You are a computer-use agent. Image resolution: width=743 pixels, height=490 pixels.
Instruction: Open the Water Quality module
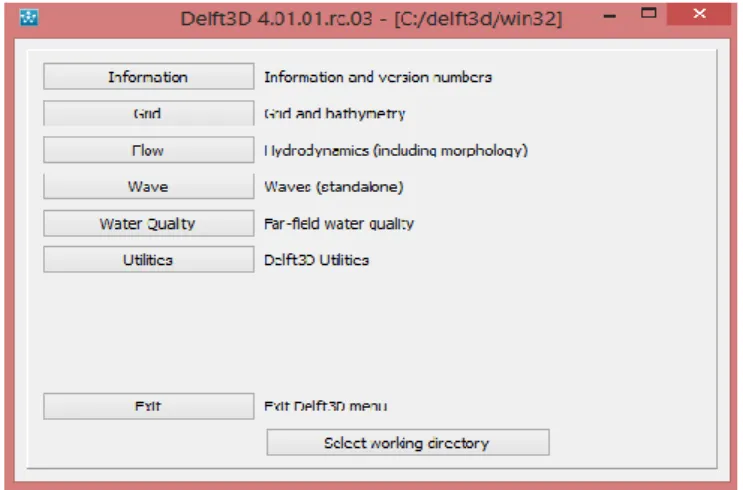(148, 223)
